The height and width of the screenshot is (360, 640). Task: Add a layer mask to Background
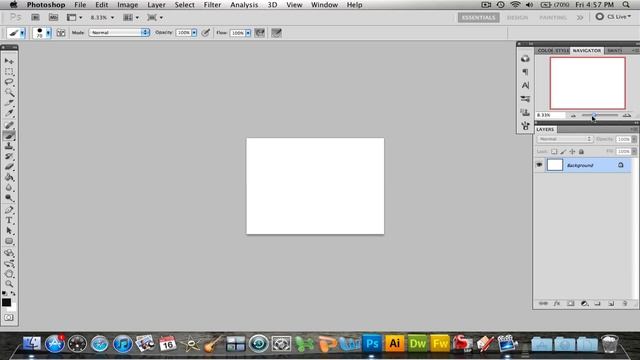pyautogui.click(x=571, y=304)
